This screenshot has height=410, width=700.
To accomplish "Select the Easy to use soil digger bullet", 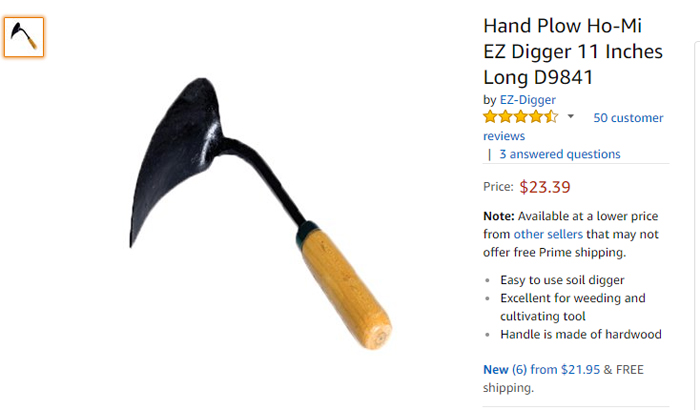I will pos(562,280).
